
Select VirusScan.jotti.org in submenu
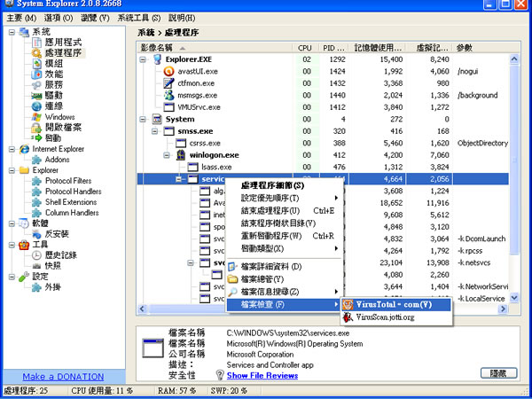click(x=397, y=317)
